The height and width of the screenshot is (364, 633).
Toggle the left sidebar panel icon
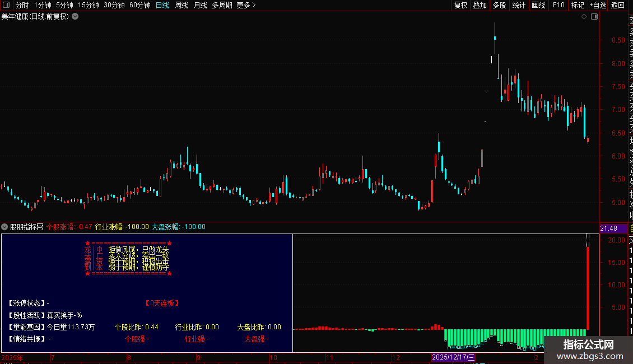tap(7, 5)
